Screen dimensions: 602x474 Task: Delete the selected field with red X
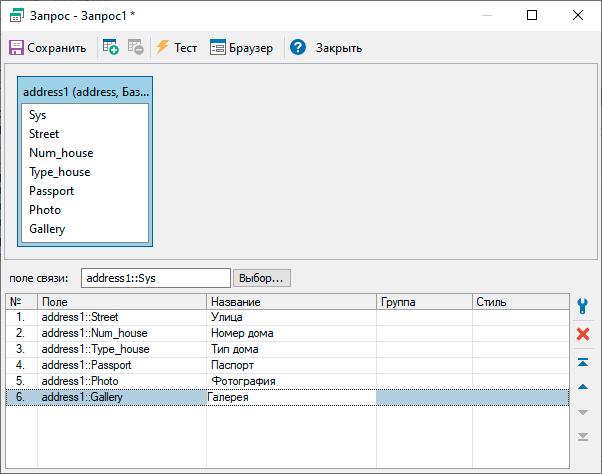click(x=583, y=334)
